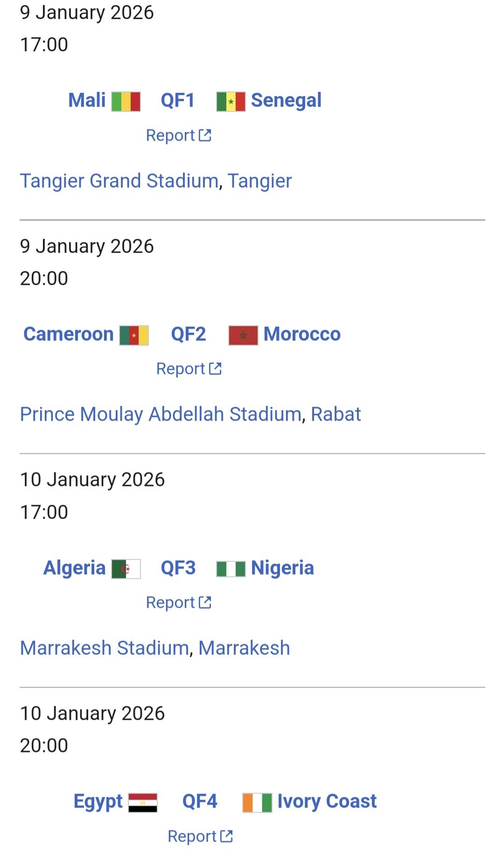The width and height of the screenshot is (504, 850).
Task: Click the Mali flag icon
Action: tap(126, 101)
